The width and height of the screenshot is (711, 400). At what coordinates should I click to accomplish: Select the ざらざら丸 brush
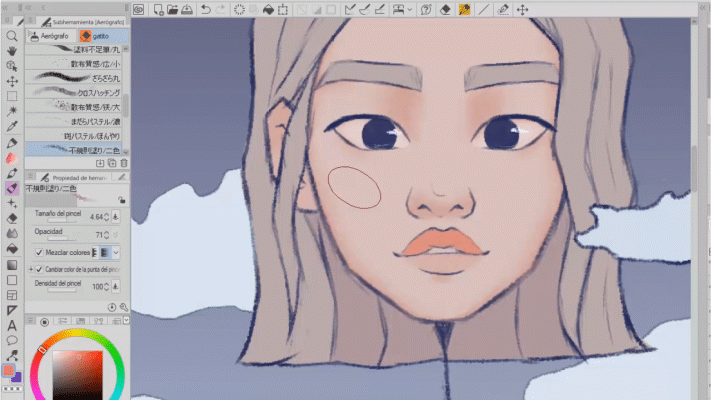pos(73,78)
